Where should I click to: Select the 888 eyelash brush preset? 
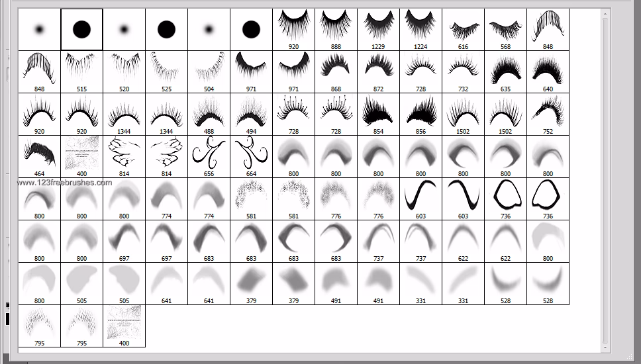click(x=336, y=29)
